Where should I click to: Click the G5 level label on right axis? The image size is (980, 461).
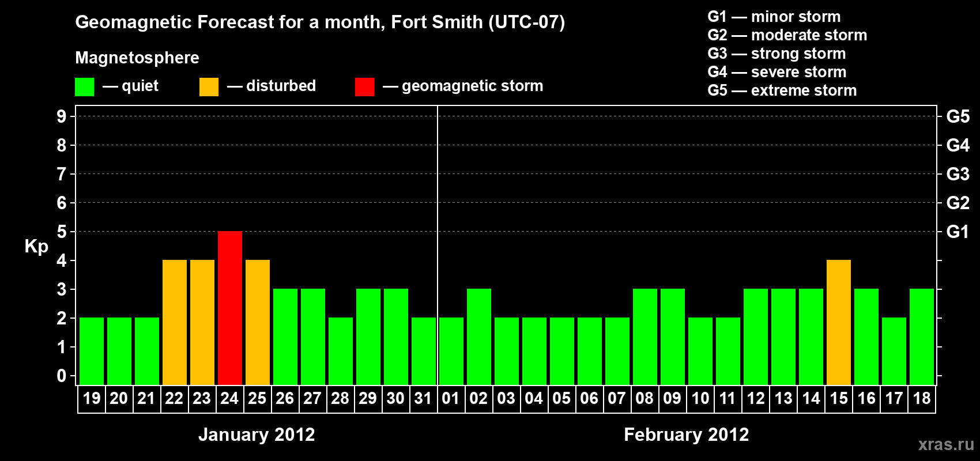[x=958, y=116]
